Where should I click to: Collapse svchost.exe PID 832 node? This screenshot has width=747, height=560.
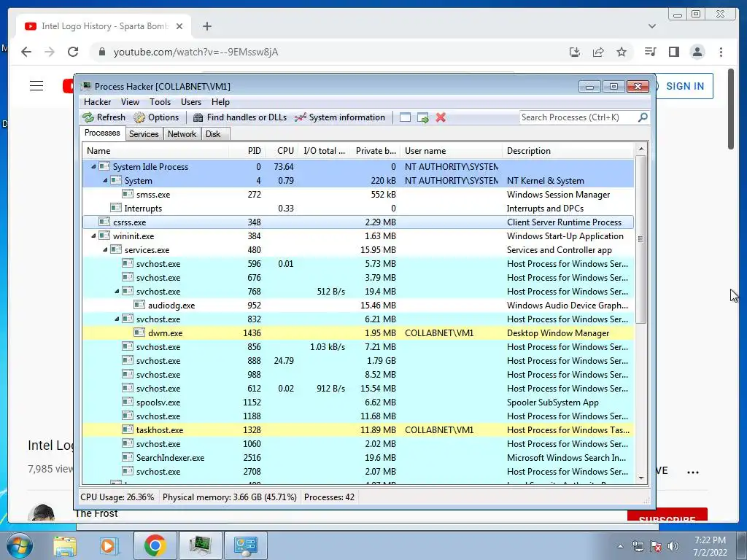tap(117, 319)
